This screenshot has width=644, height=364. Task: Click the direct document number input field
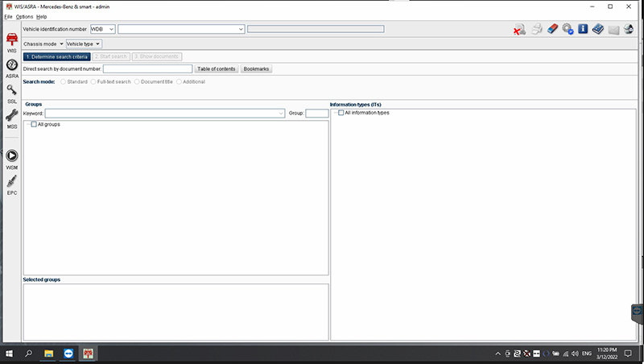(x=147, y=69)
